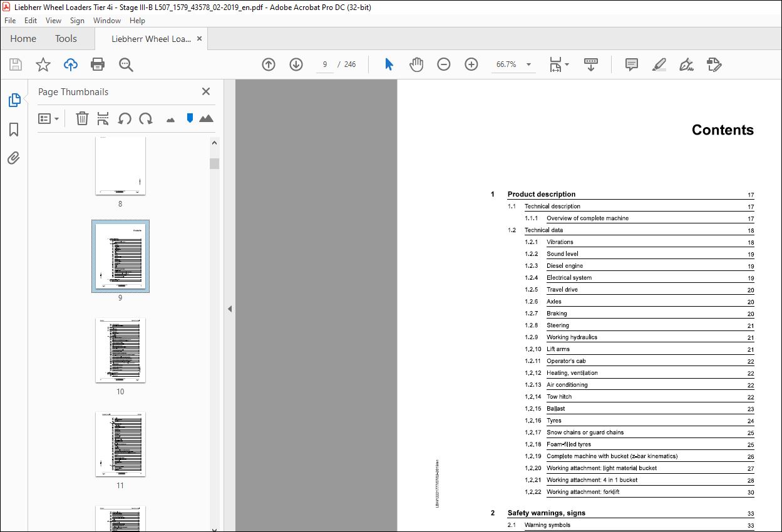
Task: Open thumbnail options menu dropdown
Action: coord(48,118)
